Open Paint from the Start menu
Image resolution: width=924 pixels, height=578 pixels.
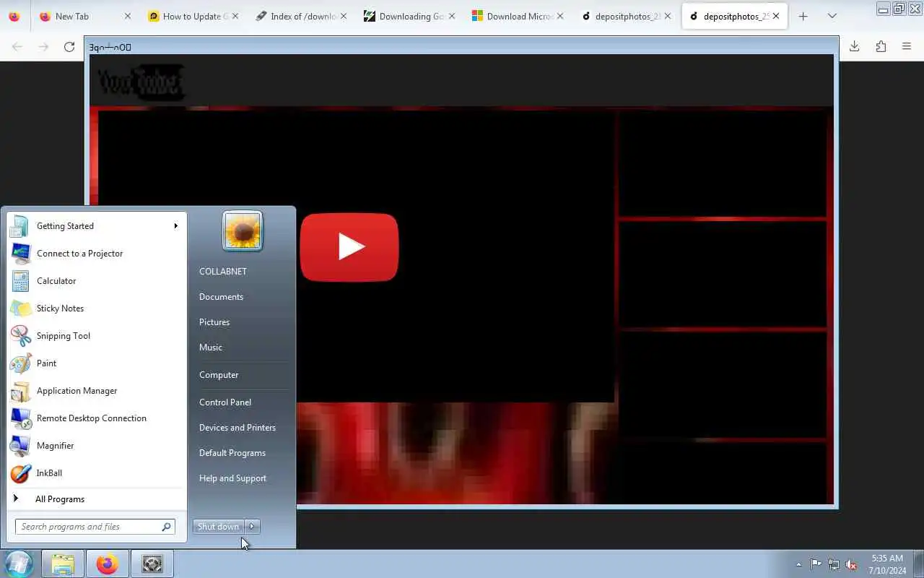[x=96, y=363]
